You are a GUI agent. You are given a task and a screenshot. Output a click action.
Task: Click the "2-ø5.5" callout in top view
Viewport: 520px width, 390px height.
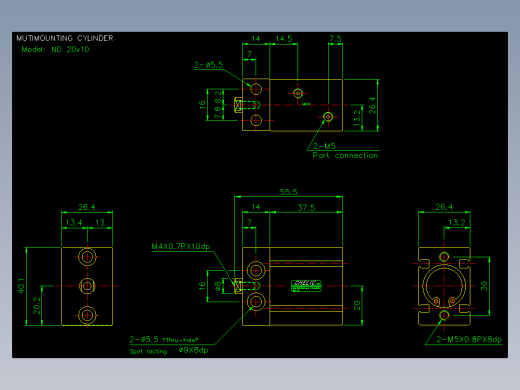click(x=208, y=65)
